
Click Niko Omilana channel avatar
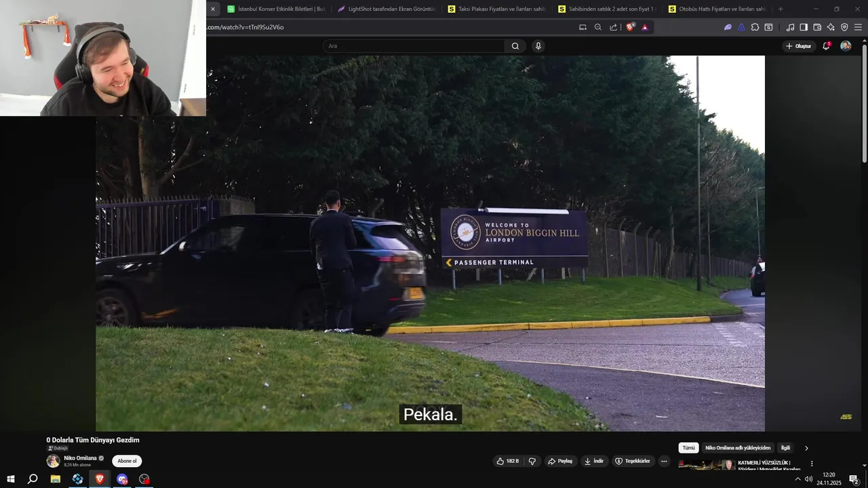pos(53,461)
